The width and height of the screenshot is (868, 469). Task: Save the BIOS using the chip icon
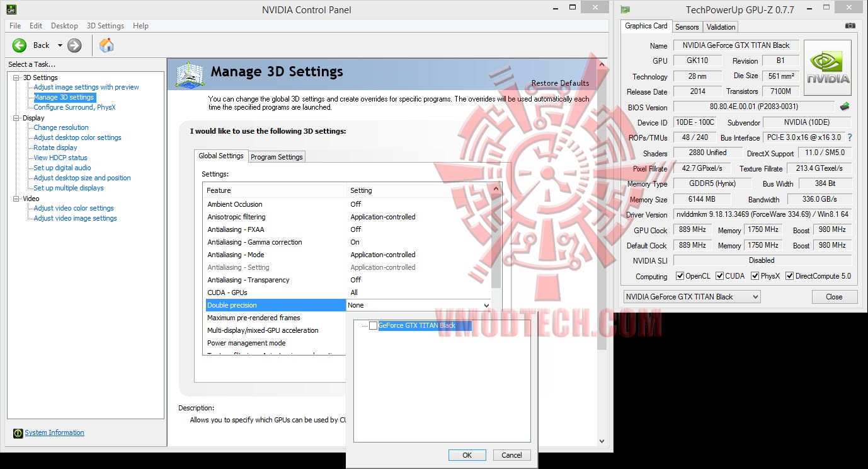point(845,107)
